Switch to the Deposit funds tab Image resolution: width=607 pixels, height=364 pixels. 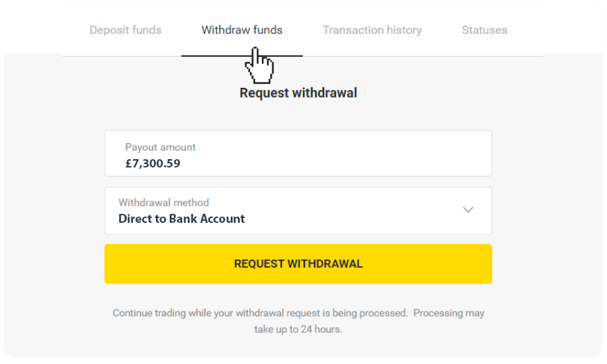125,30
